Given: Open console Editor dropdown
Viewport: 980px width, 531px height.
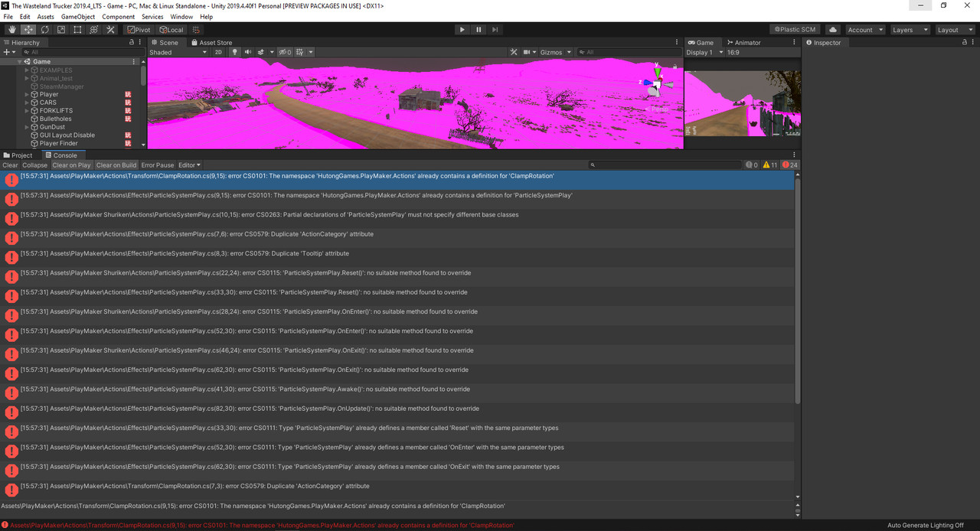Looking at the screenshot, I should pos(189,165).
